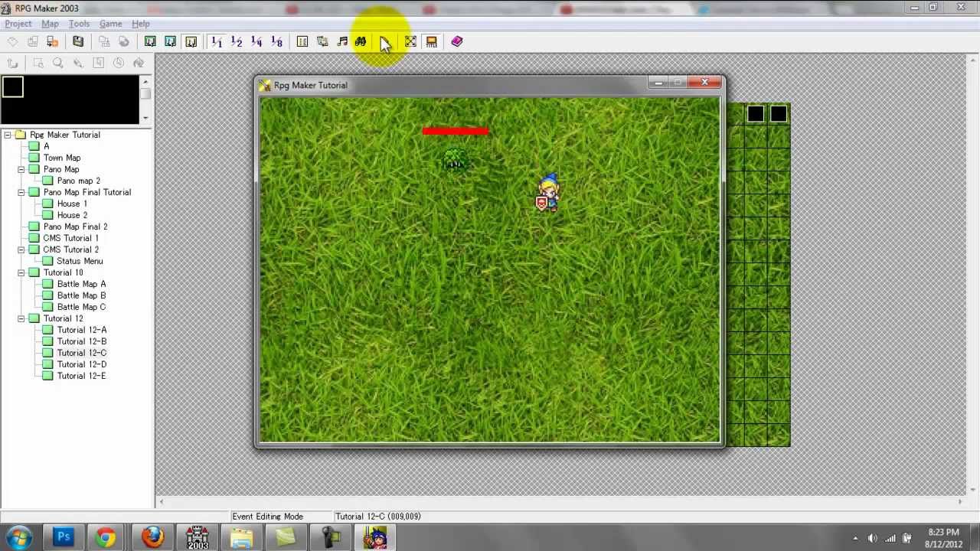Select the Tutorial 12-D map
Screen dimensions: 980x551
(x=82, y=364)
